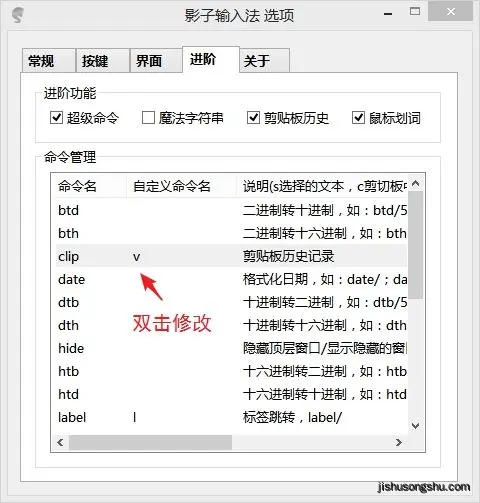Select the dtb command row
Screen dimensions: 480x503
pyautogui.click(x=231, y=302)
